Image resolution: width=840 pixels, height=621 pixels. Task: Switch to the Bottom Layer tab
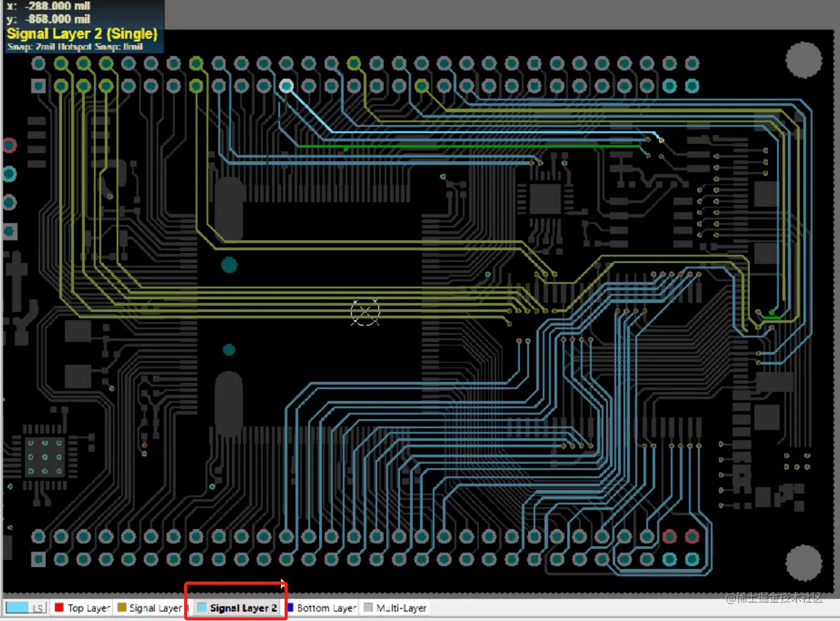(x=322, y=608)
